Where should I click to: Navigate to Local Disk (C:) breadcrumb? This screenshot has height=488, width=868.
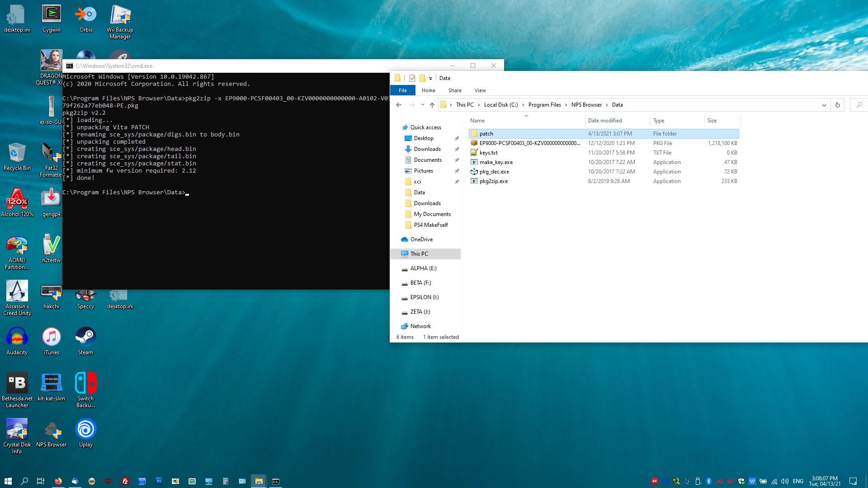tap(501, 105)
